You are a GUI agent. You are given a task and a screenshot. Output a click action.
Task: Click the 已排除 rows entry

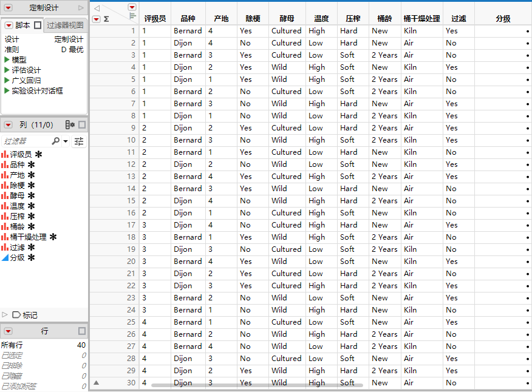pyautogui.click(x=44, y=365)
